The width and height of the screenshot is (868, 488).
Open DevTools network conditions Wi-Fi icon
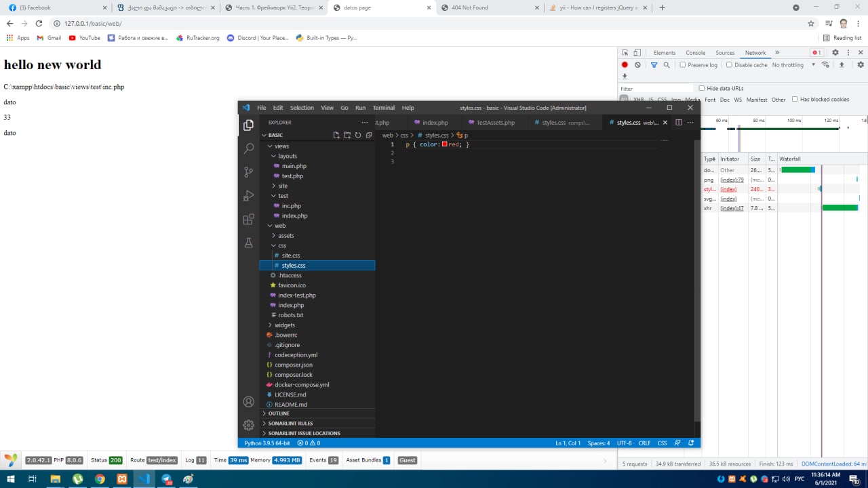tap(825, 65)
